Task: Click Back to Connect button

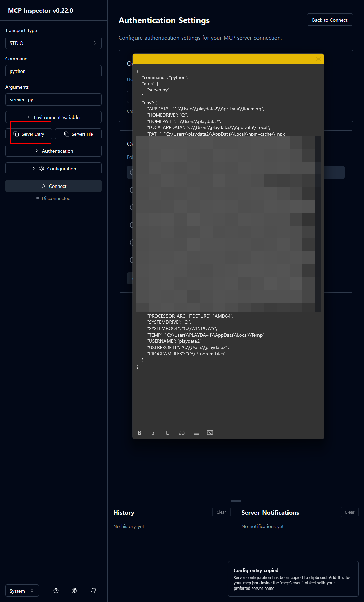Action: coord(330,20)
